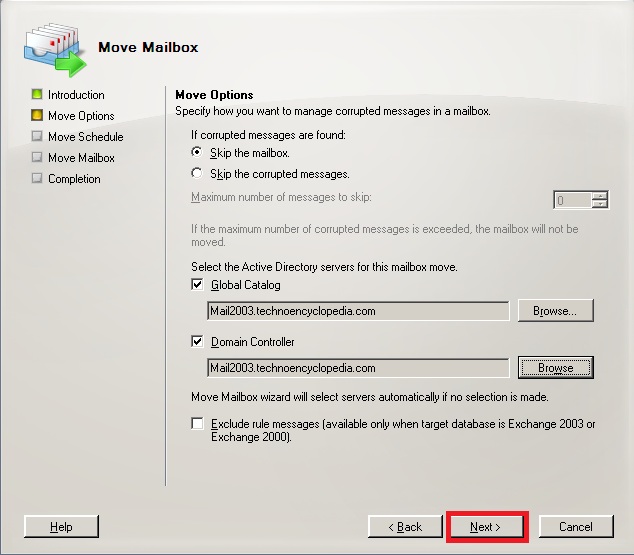634x555 pixels.
Task: Click 'Maximum number of messages to skip:' label
Action: pos(281,197)
